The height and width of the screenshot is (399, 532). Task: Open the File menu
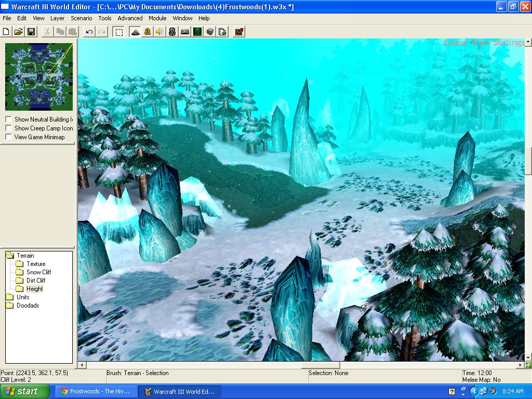(x=7, y=18)
